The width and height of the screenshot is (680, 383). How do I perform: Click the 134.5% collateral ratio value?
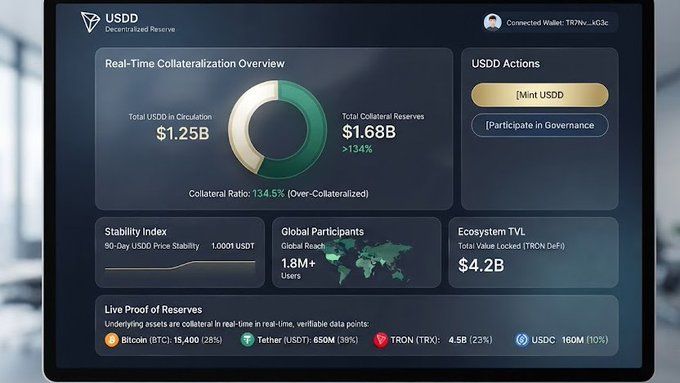268,193
